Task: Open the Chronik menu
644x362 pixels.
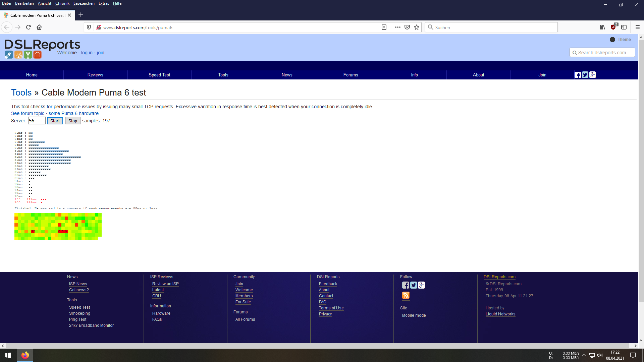Action: pos(62,3)
